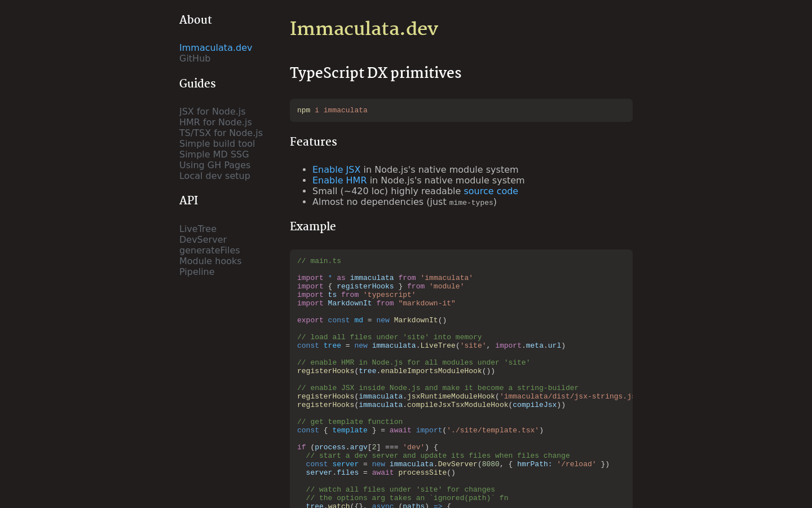Click the 'import { registerHooks }' code line
Screen dimensions: 812x508
[x=381, y=286]
